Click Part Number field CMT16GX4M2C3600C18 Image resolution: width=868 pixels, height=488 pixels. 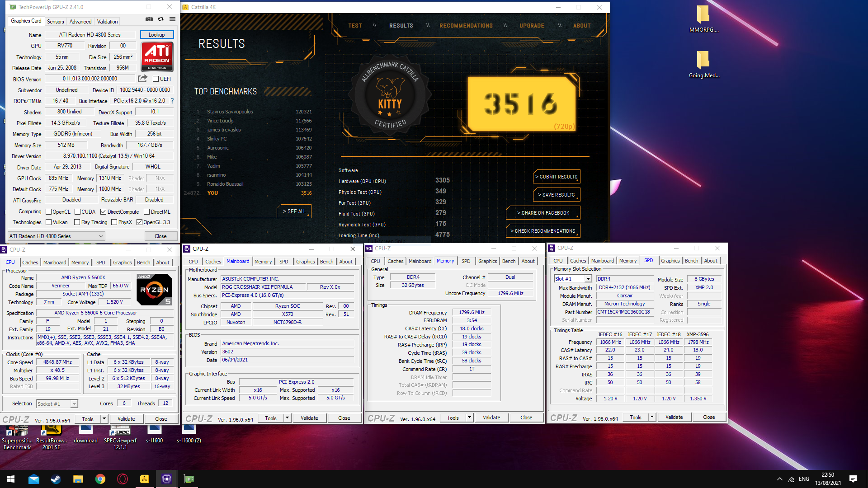point(624,312)
